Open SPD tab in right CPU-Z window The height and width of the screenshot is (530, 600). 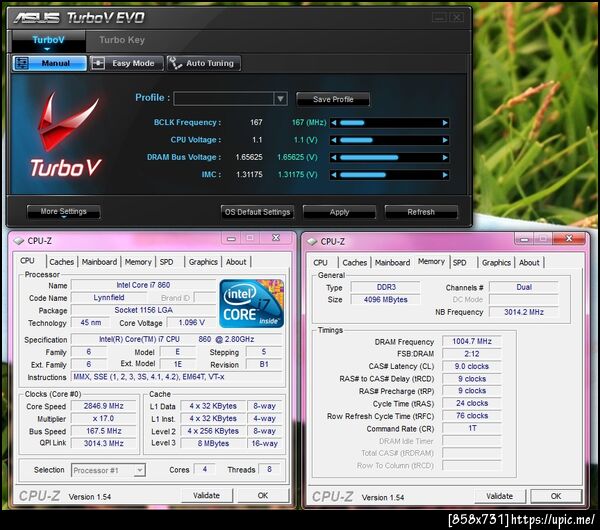(x=460, y=263)
